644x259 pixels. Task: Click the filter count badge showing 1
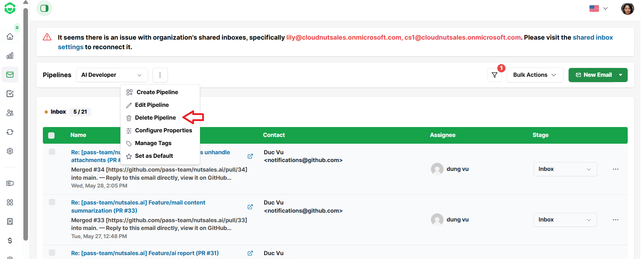click(x=501, y=68)
